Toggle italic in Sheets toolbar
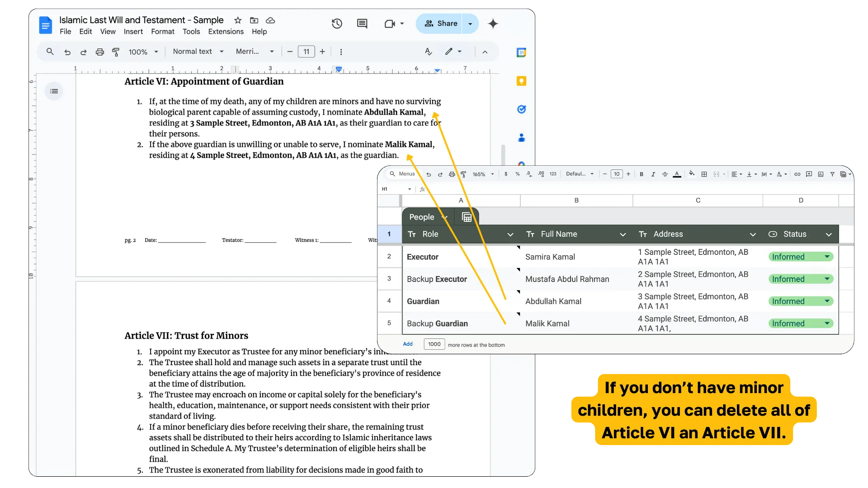 point(653,174)
